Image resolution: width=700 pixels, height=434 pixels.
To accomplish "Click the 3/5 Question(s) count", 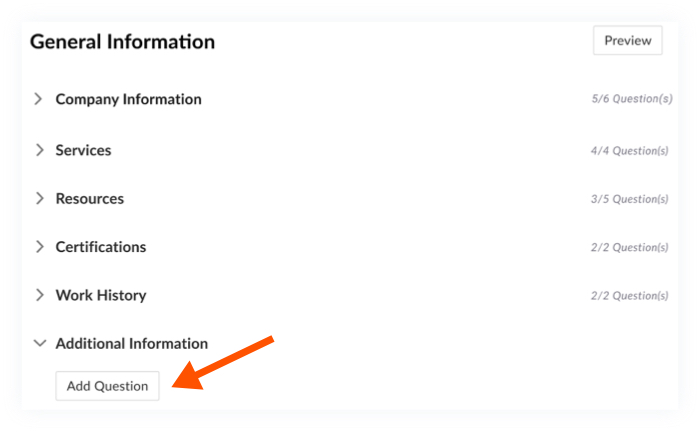I will (x=629, y=199).
